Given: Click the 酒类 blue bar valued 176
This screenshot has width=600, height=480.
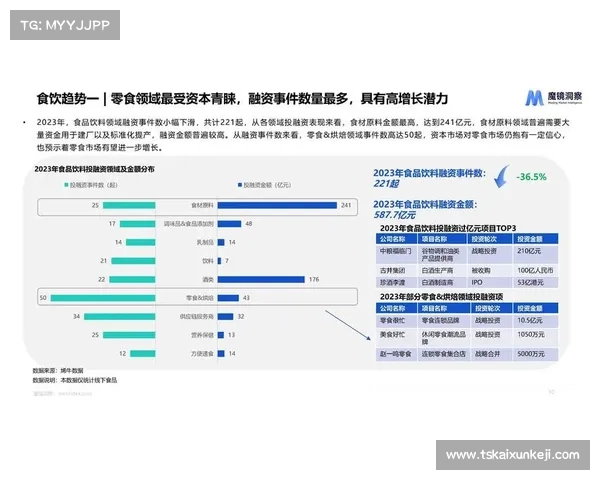Looking at the screenshot, I should [261, 279].
